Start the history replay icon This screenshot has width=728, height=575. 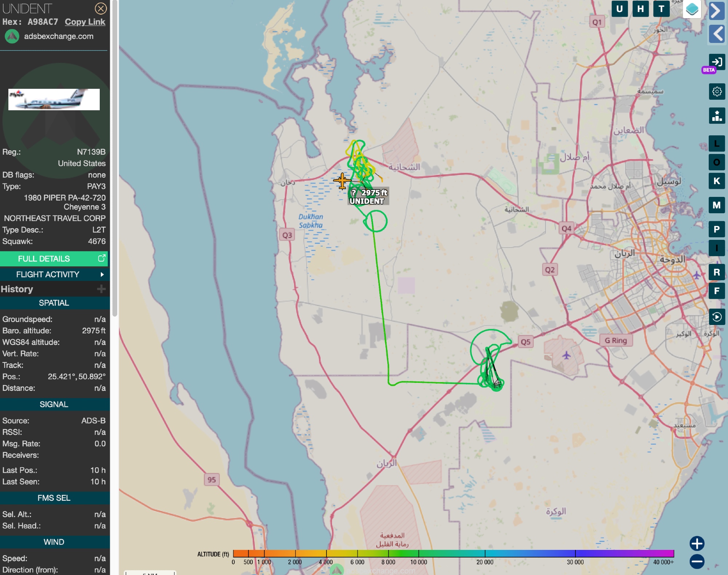pyautogui.click(x=717, y=317)
